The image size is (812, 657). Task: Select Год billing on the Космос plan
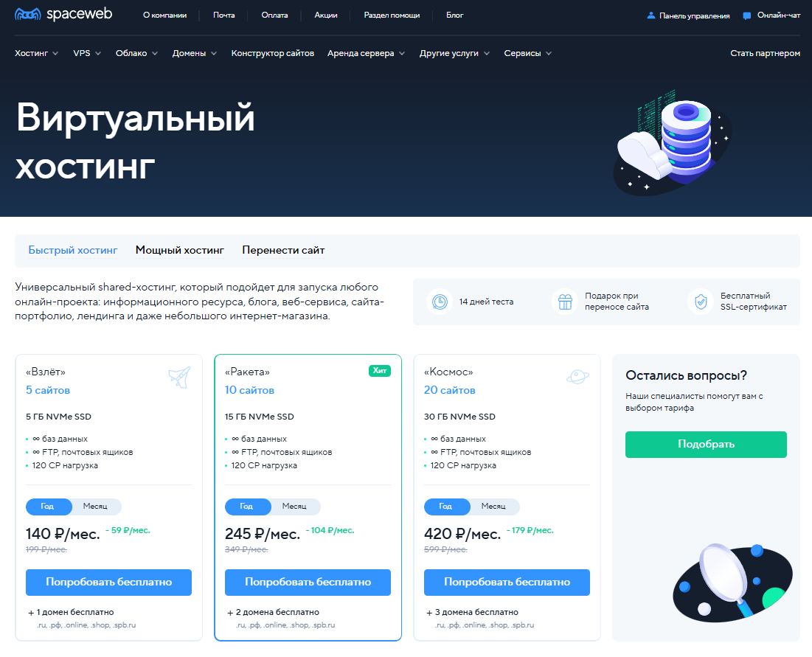tap(446, 507)
